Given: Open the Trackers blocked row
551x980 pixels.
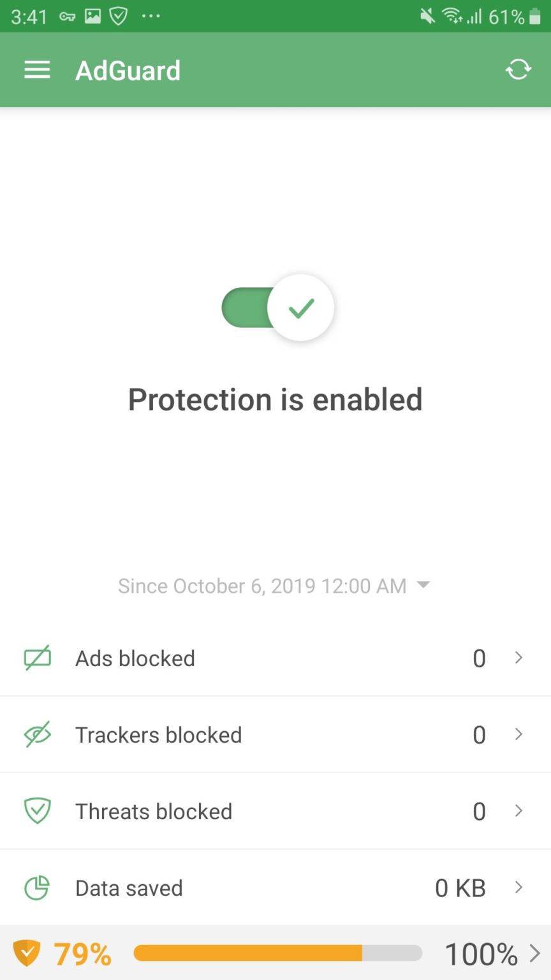Looking at the screenshot, I should tap(274, 734).
